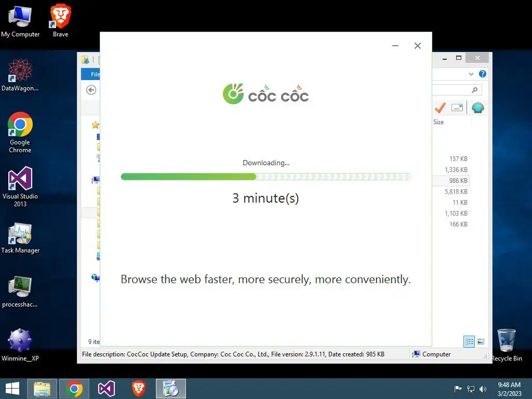
Task: Open File Explorer from taskbar
Action: coord(42,389)
